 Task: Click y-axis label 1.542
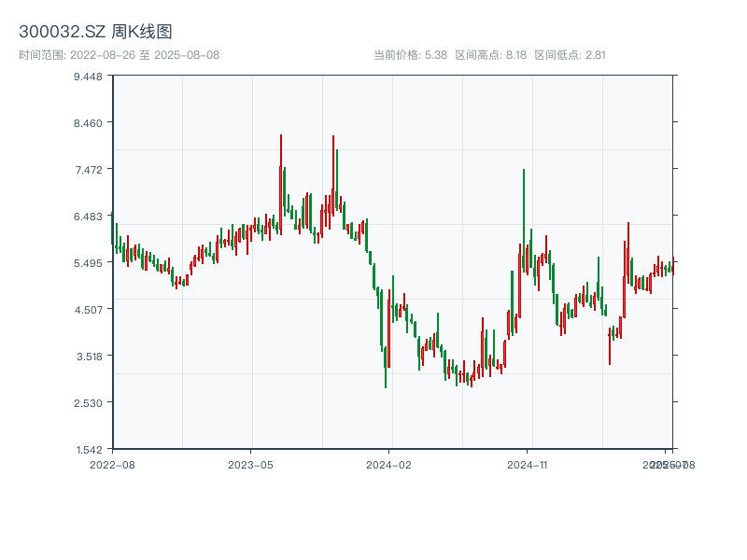click(x=89, y=450)
